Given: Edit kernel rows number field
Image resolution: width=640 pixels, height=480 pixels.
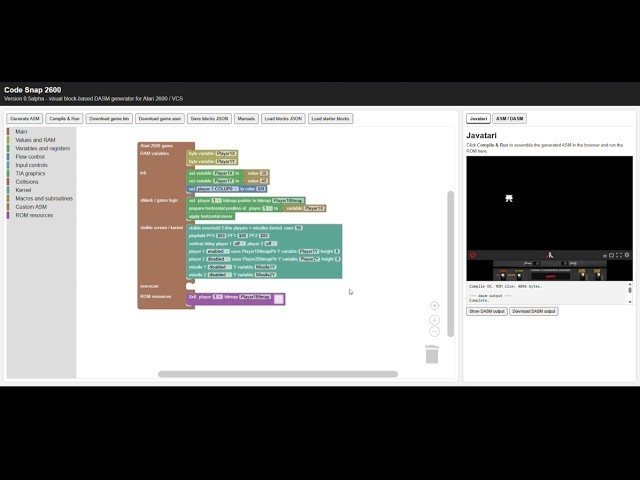Looking at the screenshot, I should (298, 228).
